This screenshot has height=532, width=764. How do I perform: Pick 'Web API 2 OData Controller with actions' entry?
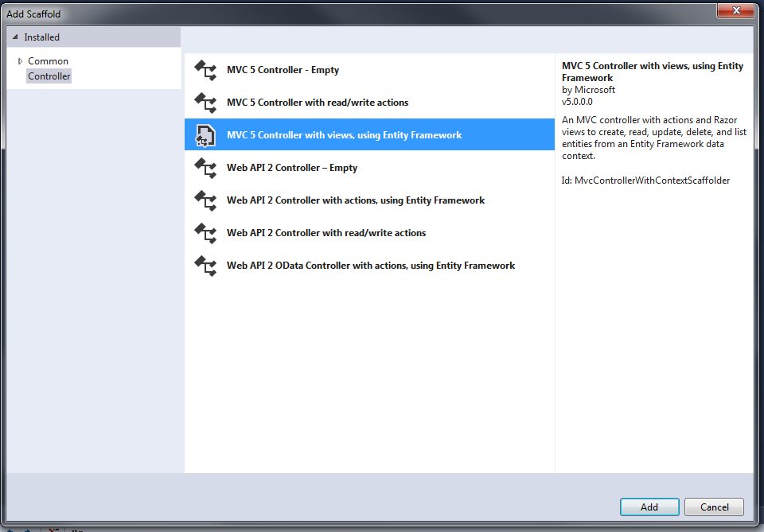click(x=371, y=266)
